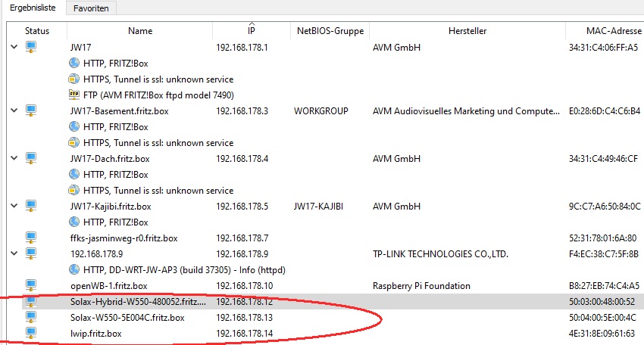Select the Solax-Hybrid-W550-480052 row
Viewport: 644px width, 345px height.
click(x=136, y=301)
